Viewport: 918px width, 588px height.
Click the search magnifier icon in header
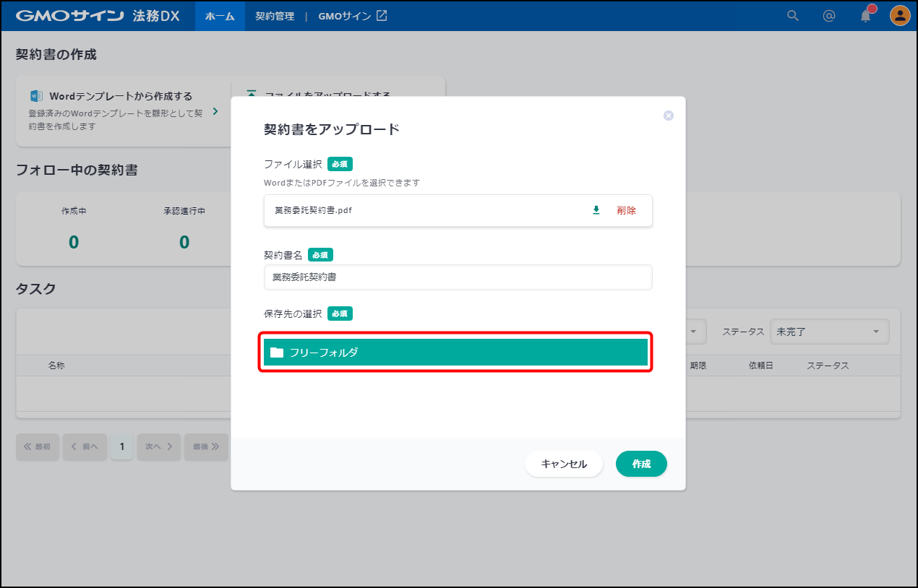click(x=793, y=16)
